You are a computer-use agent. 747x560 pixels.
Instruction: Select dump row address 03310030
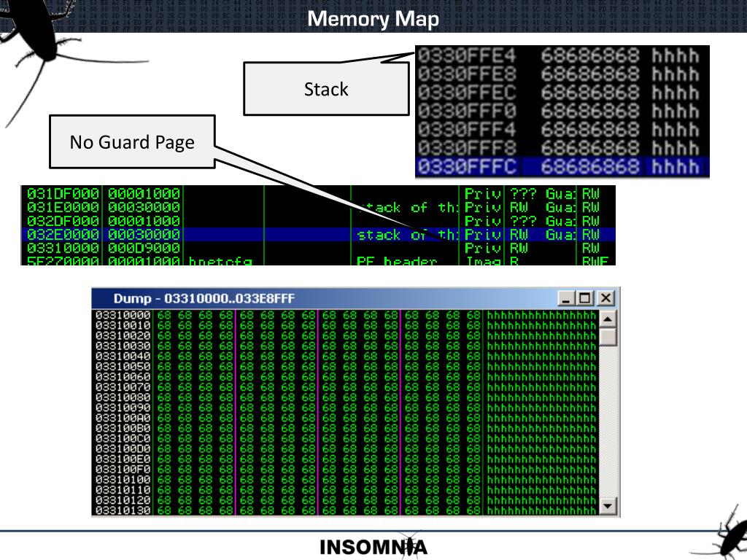(x=123, y=346)
